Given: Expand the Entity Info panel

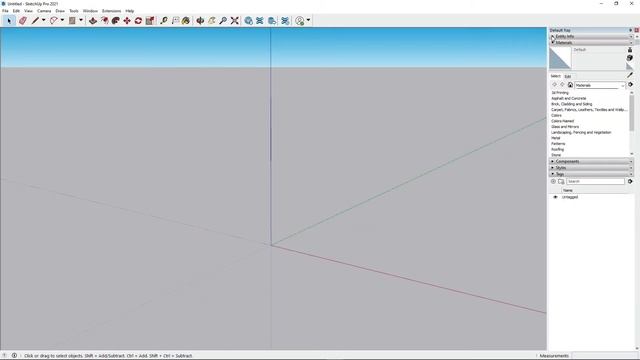Looking at the screenshot, I should (x=591, y=36).
